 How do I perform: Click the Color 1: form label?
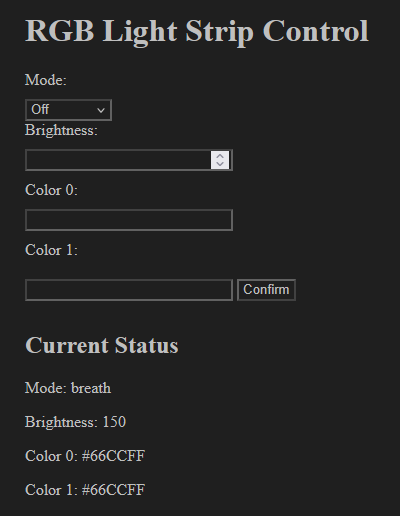(51, 250)
